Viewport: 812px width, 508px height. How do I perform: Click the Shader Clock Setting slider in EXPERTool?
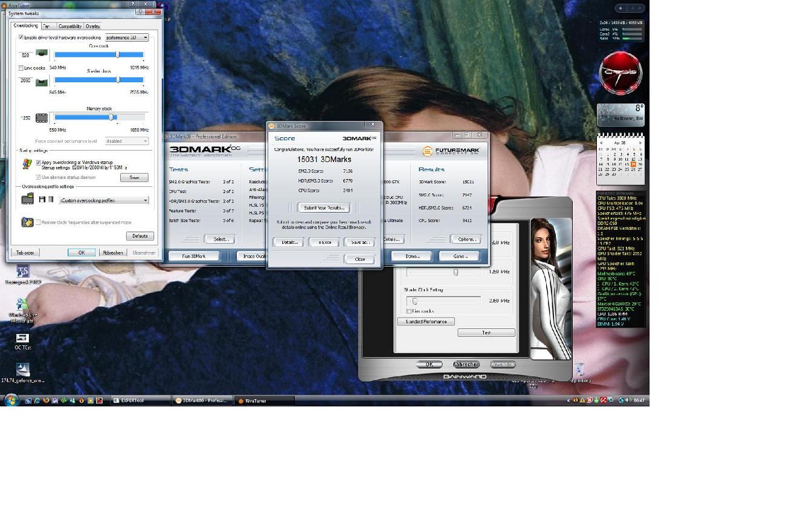click(x=444, y=301)
